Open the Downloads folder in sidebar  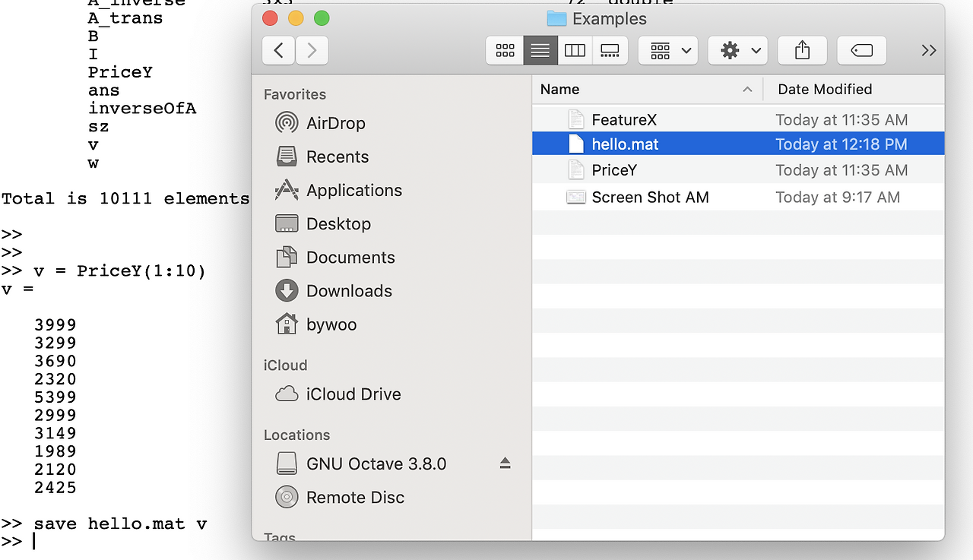pos(348,291)
